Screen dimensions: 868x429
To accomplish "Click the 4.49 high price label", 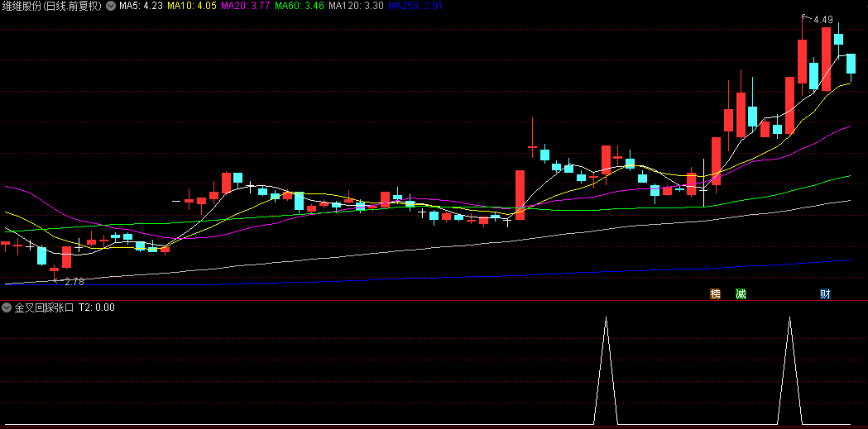I will (822, 20).
